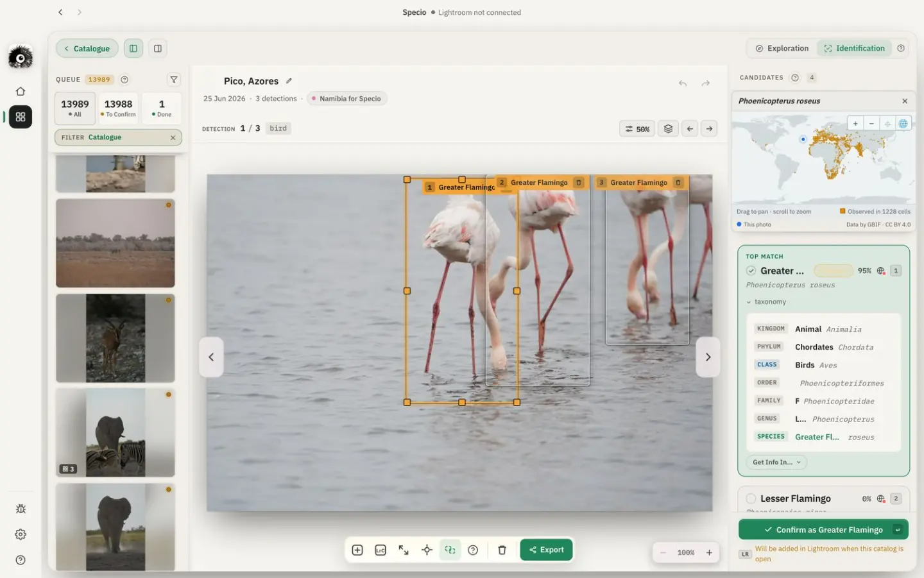924x578 pixels.
Task: Show the To Confirm queue tab
Action: tap(118, 108)
